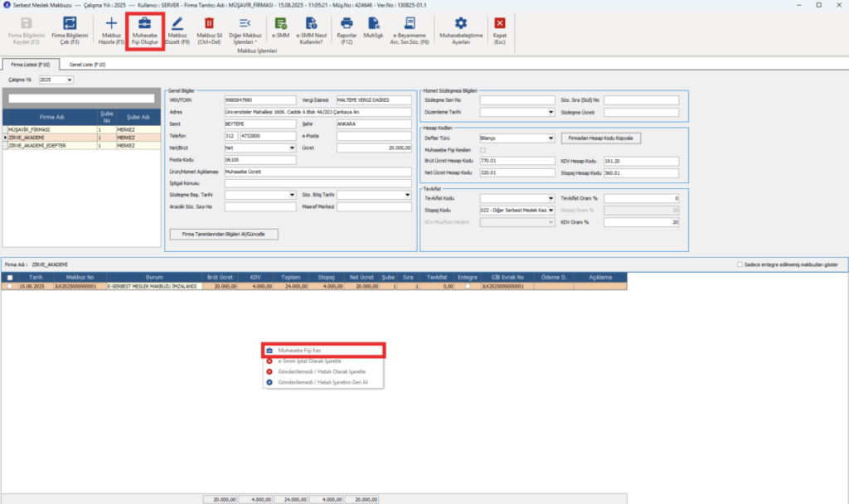Viewport: 849px width, 504px height.
Task: Switch to Firma Listesi (F10) tab
Action: coord(31,65)
